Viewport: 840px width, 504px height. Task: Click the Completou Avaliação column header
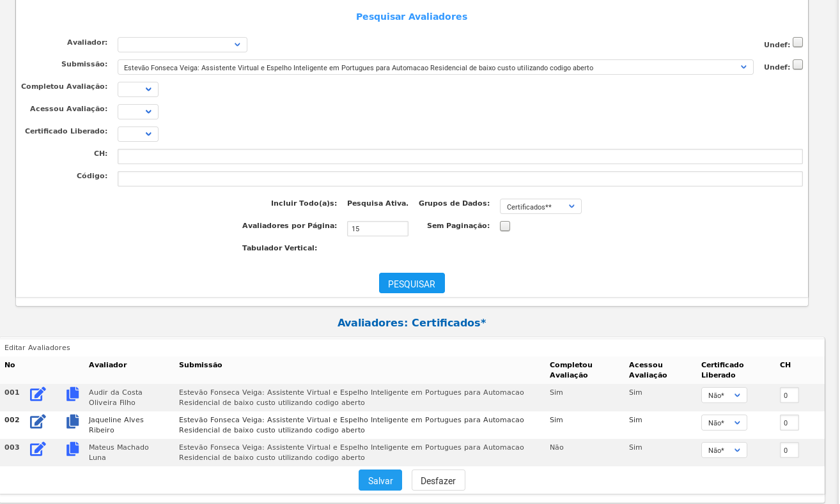coord(571,370)
